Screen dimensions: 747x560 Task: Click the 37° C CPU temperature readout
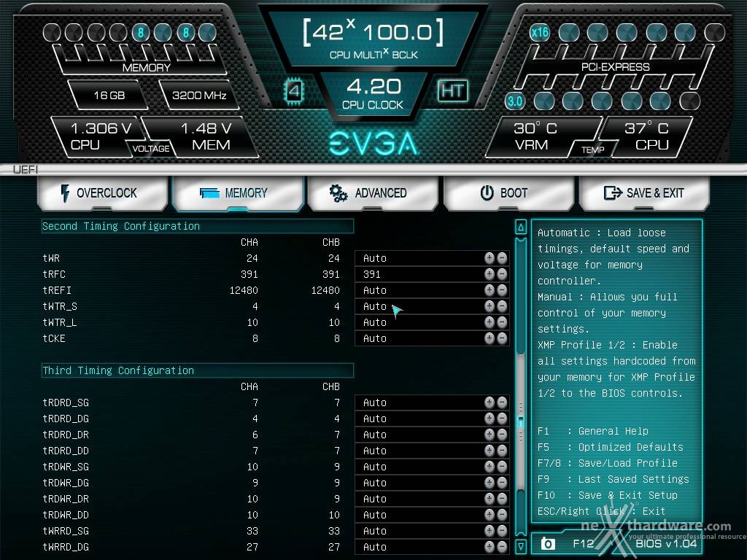(x=648, y=136)
